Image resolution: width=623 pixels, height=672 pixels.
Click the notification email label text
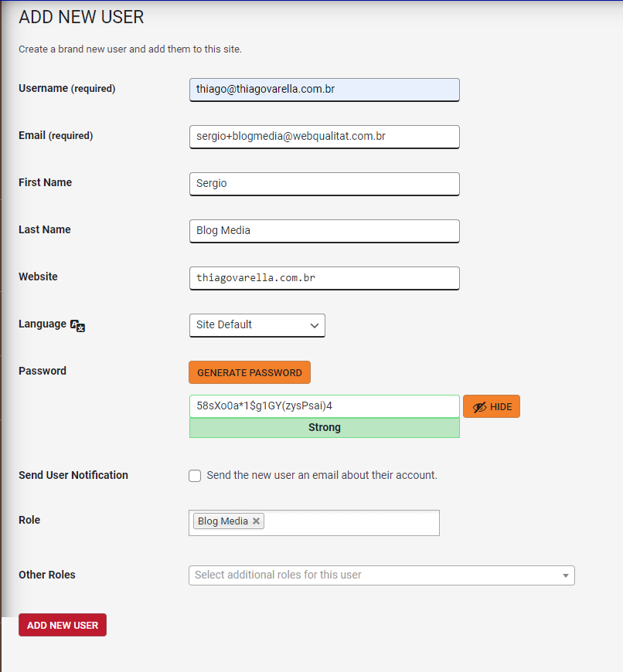tap(322, 475)
